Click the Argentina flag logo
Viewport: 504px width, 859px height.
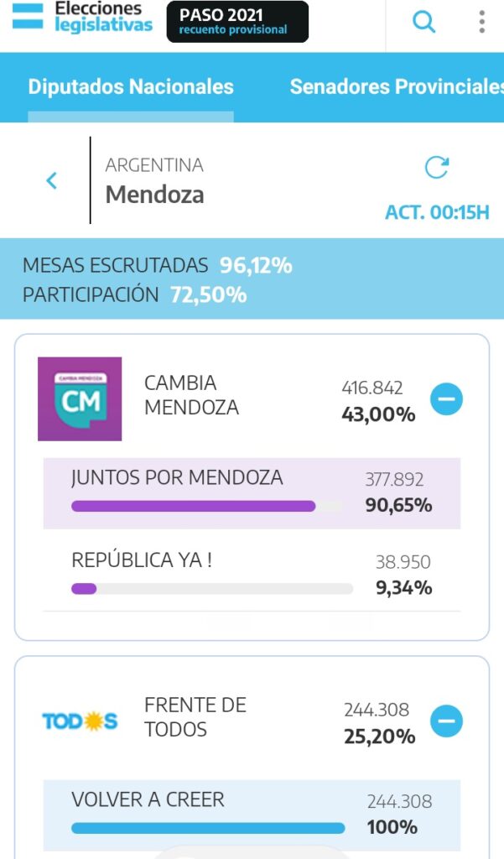pos(28,16)
